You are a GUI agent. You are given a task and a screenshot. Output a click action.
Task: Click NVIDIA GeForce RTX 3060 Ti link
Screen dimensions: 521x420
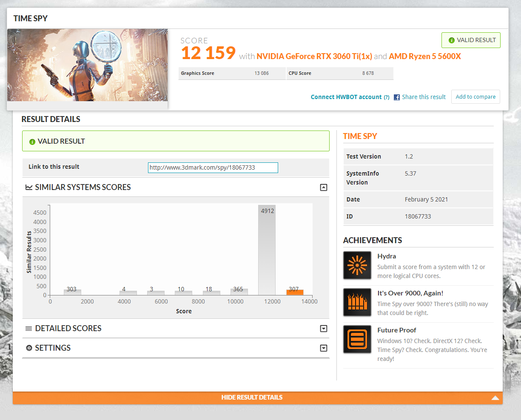pyautogui.click(x=314, y=56)
